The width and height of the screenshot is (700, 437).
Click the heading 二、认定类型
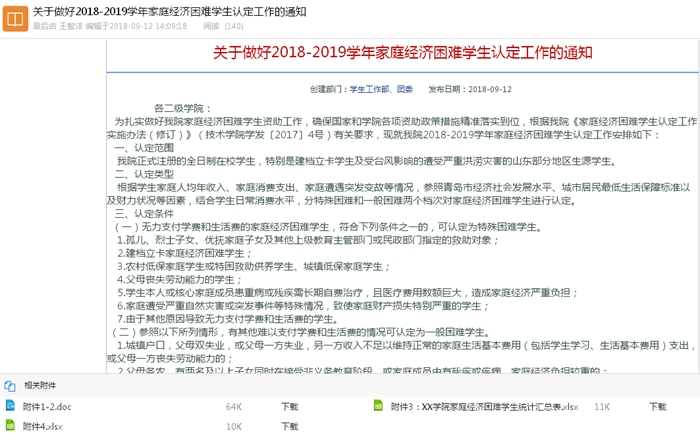pyautogui.click(x=144, y=174)
